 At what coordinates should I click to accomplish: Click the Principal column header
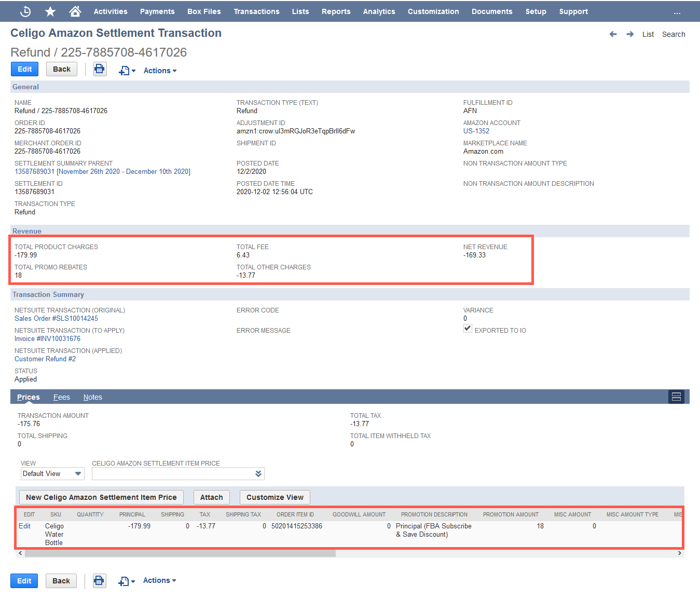pos(132,514)
